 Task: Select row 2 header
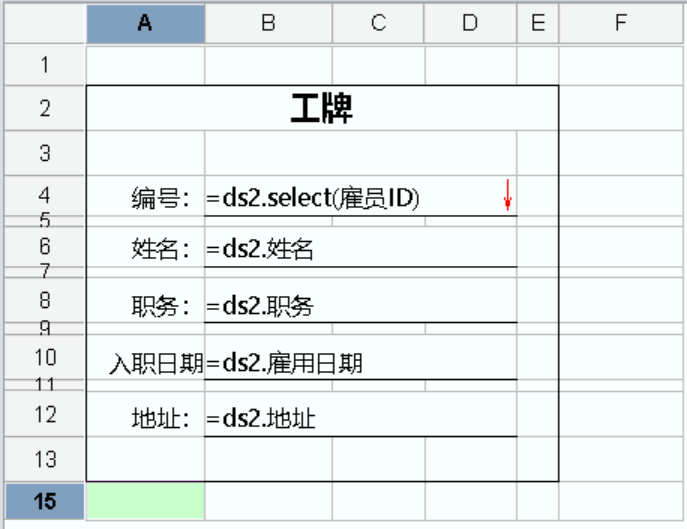(45, 108)
